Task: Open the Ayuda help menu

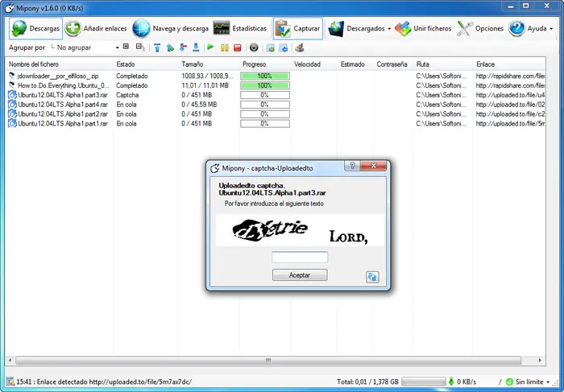Action: point(530,28)
